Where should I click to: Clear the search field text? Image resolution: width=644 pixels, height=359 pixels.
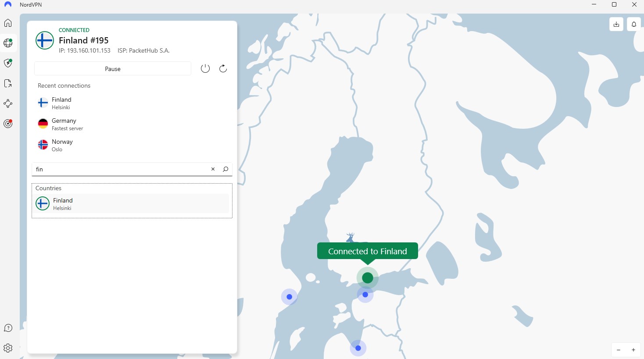(x=213, y=169)
